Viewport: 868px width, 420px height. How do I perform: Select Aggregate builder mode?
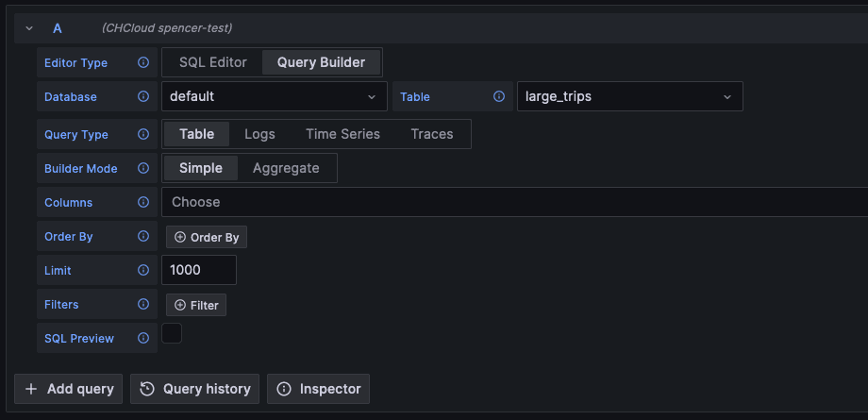tap(286, 168)
